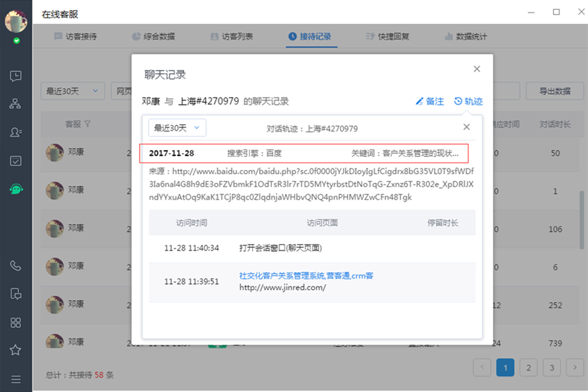Image resolution: width=588 pixels, height=392 pixels.
Task: Switch to the 数据统计 tab
Action: coord(466,36)
